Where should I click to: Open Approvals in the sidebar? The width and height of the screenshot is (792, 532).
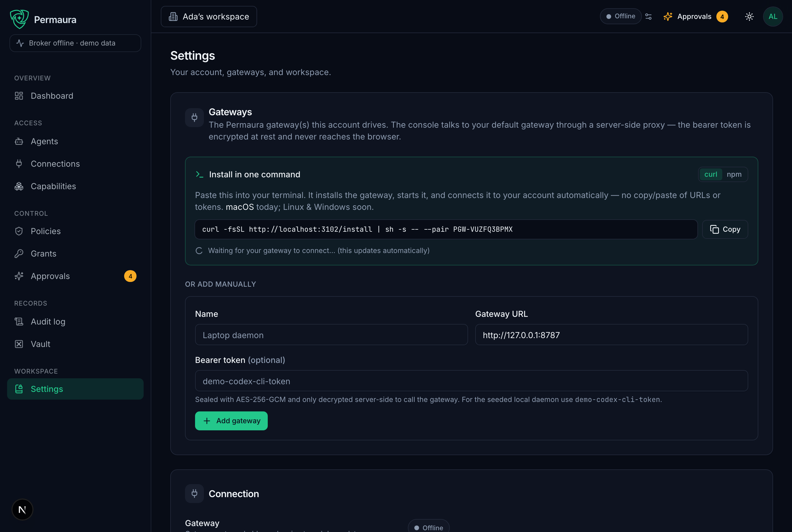coord(75,276)
